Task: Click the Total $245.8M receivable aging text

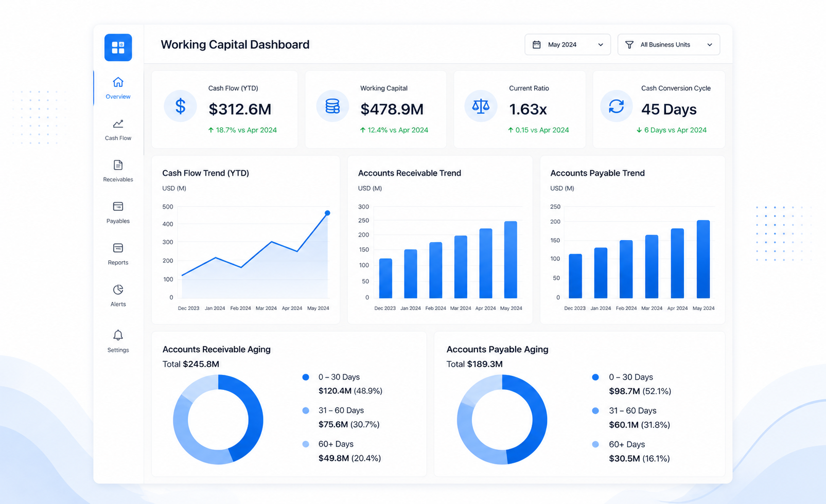Action: click(x=191, y=364)
